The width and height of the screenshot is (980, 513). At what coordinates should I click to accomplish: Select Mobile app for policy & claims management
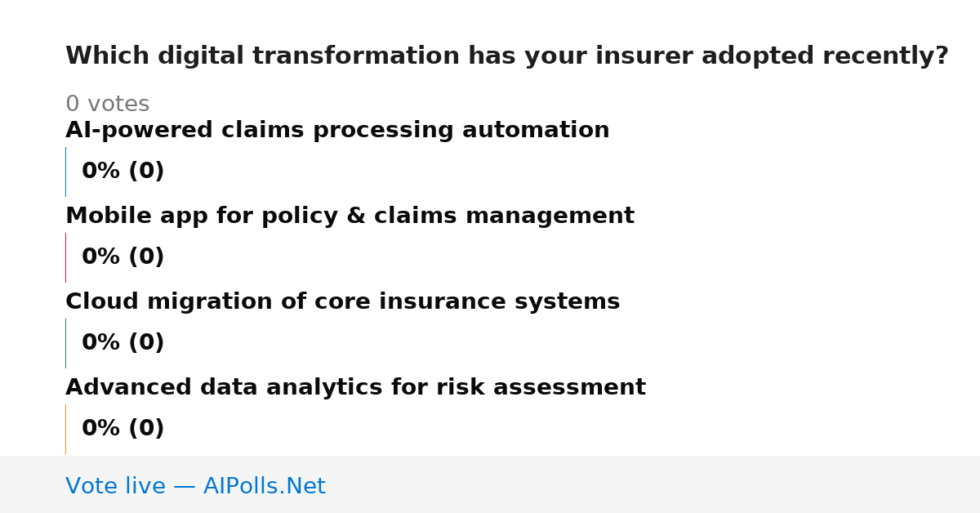click(350, 216)
